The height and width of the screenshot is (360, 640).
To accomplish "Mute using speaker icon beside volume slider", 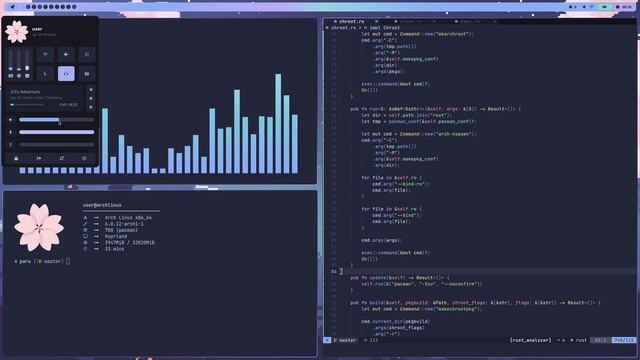I will [11, 120].
